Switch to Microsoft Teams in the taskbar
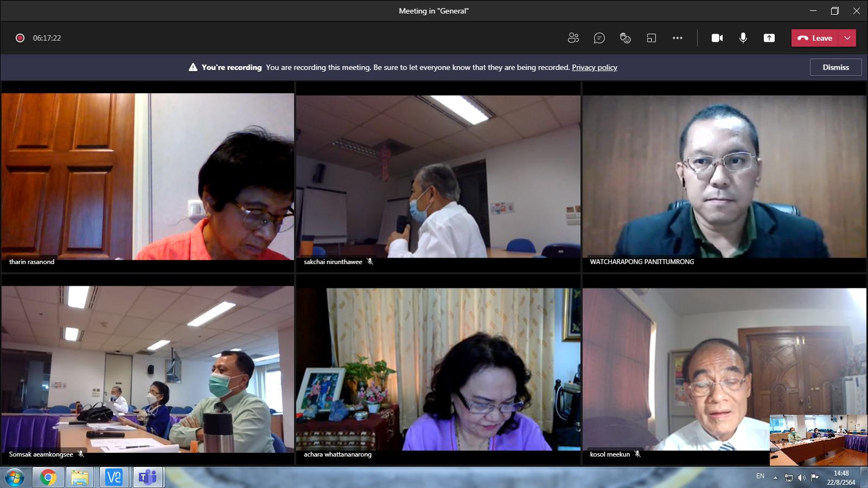Screen dimensions: 868x488 coord(148,477)
